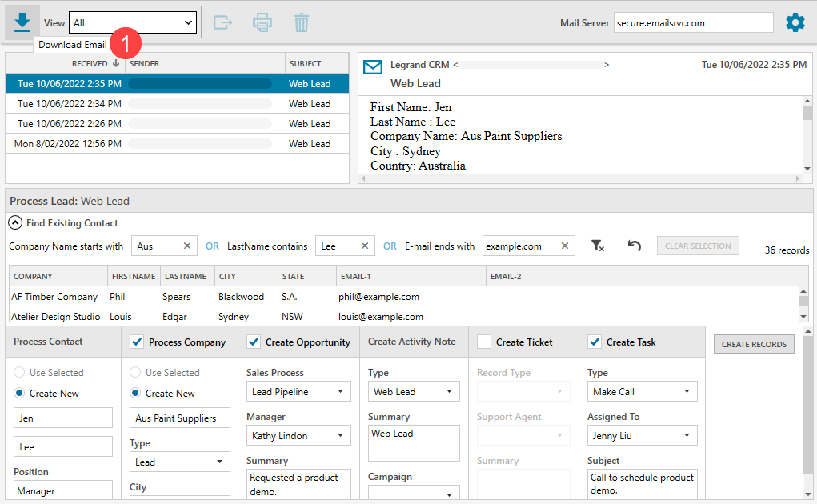Uncheck the Process Company checkbox

click(x=136, y=342)
